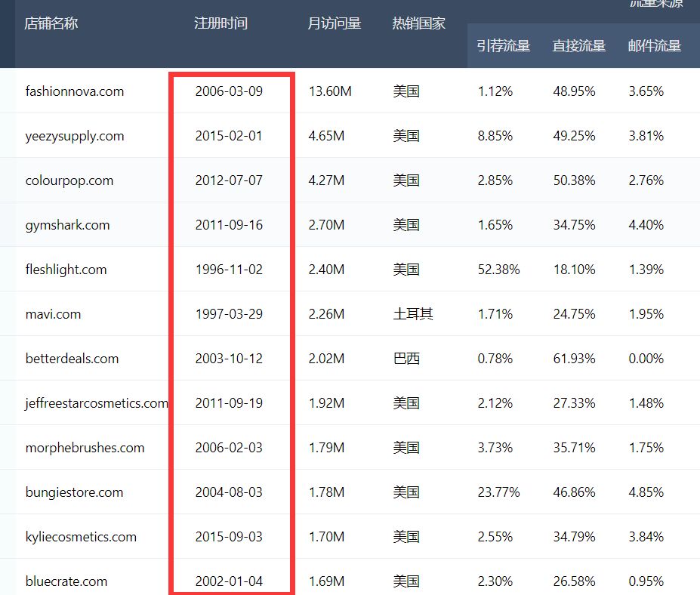
Task: Click the 店铺名称 column header
Action: click(x=51, y=23)
